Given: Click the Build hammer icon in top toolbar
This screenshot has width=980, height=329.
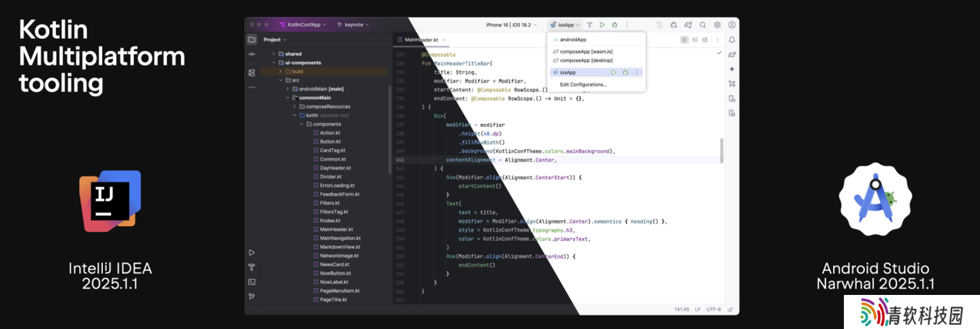Looking at the screenshot, I should [x=590, y=25].
